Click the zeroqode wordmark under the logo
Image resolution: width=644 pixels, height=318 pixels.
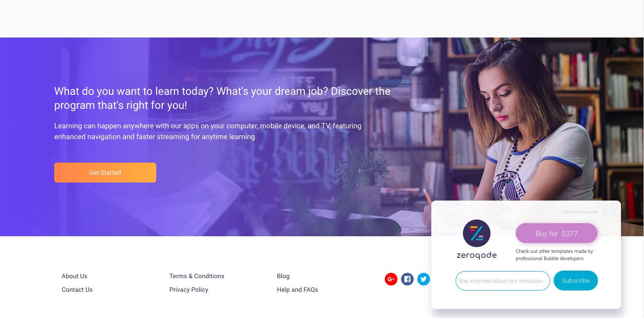[476, 256]
